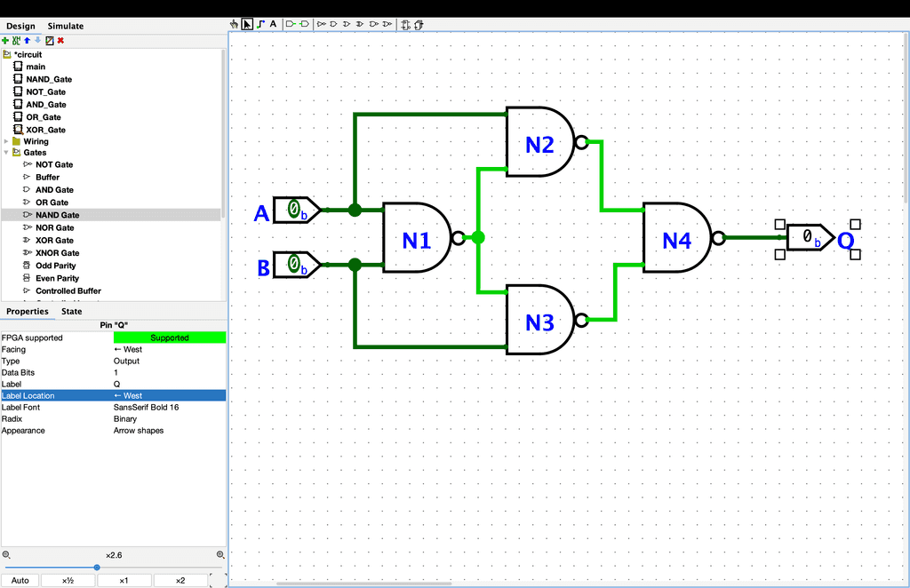Set zoom to ×2 button
The height and width of the screenshot is (588, 910).
(x=180, y=580)
